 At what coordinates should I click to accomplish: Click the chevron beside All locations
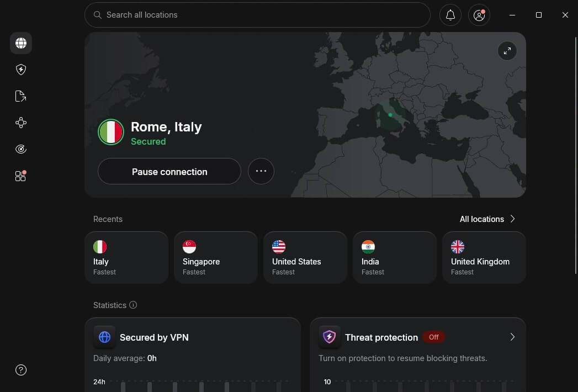(x=512, y=219)
